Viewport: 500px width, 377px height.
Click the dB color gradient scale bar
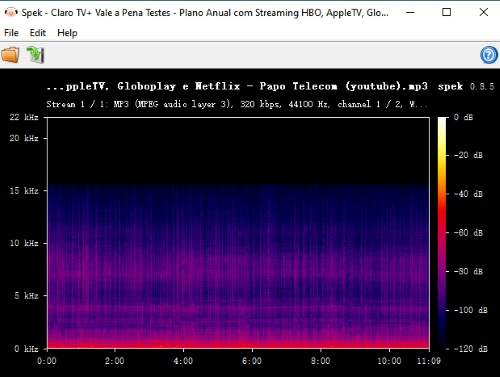click(x=442, y=233)
